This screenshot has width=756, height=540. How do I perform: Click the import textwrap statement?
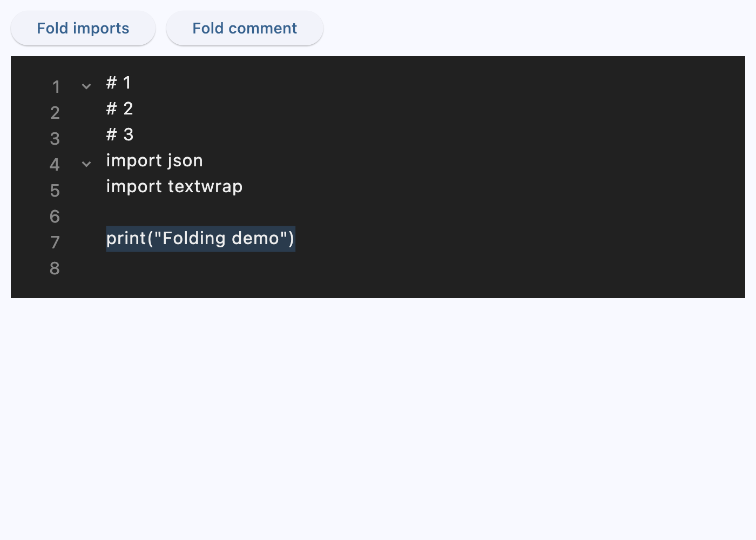tap(174, 186)
